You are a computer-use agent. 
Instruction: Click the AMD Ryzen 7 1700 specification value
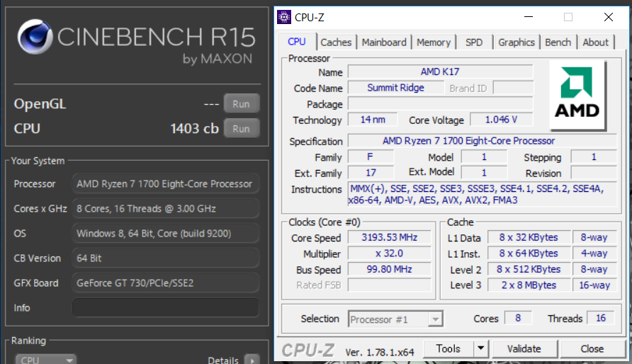[x=482, y=141]
